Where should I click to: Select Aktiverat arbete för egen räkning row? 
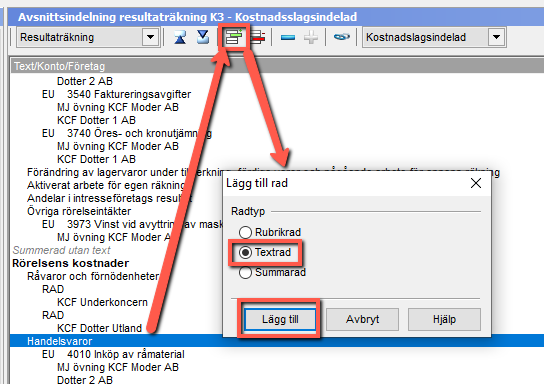click(106, 185)
